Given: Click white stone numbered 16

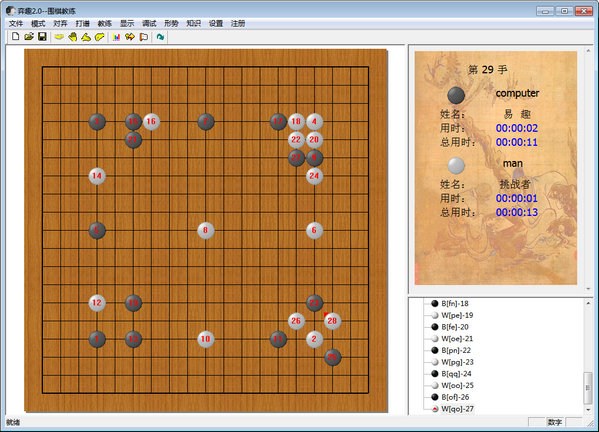Looking at the screenshot, I should coord(151,122).
